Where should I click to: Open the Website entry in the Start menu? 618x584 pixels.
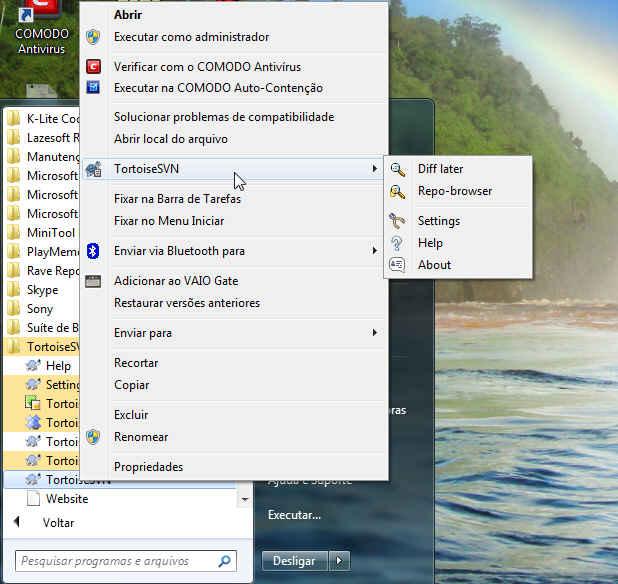pos(67,498)
